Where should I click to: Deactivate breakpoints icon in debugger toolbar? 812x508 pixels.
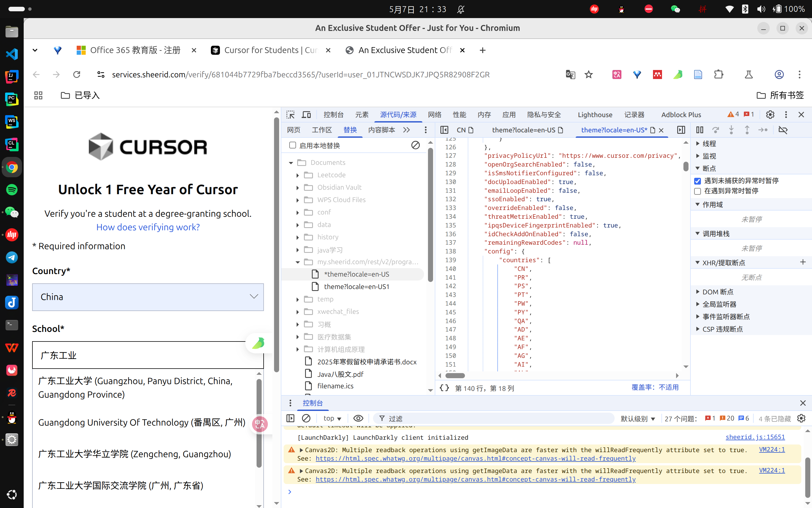(783, 130)
